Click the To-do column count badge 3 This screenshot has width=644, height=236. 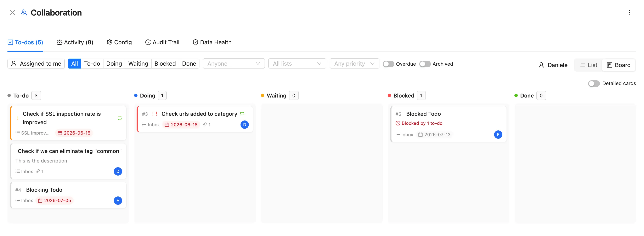click(36, 96)
